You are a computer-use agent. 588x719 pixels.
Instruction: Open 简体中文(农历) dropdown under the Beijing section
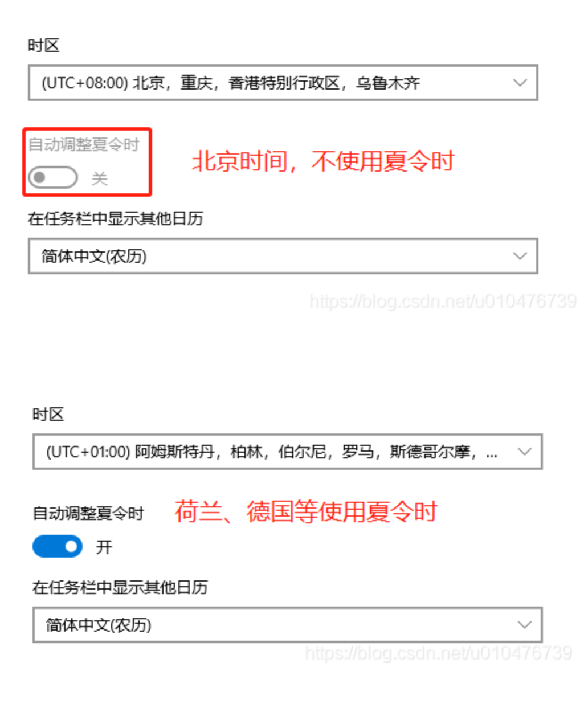[x=283, y=257]
